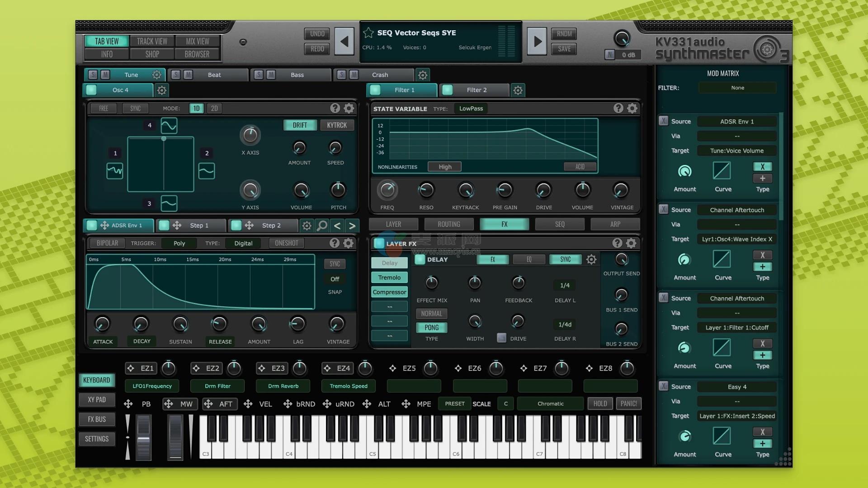Click the magnifier icon in envelope tab bar
The height and width of the screenshot is (488, 868).
coord(322,225)
